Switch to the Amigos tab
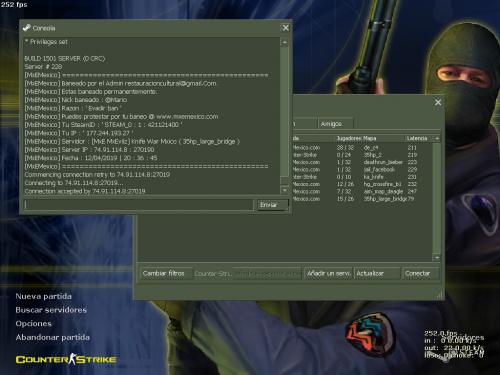The image size is (500, 375). (335, 124)
